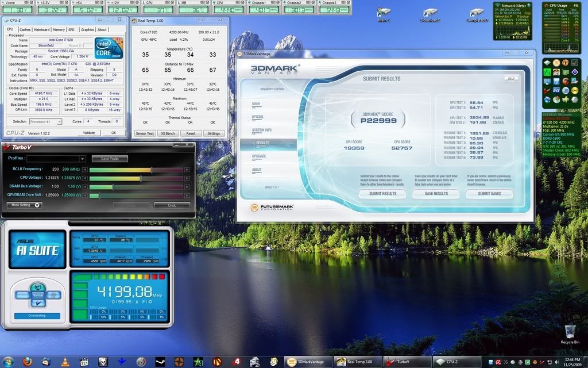This screenshot has height=368, width=588.
Task: Click the EG icon in launcher gadget
Action: pyautogui.click(x=556, y=90)
